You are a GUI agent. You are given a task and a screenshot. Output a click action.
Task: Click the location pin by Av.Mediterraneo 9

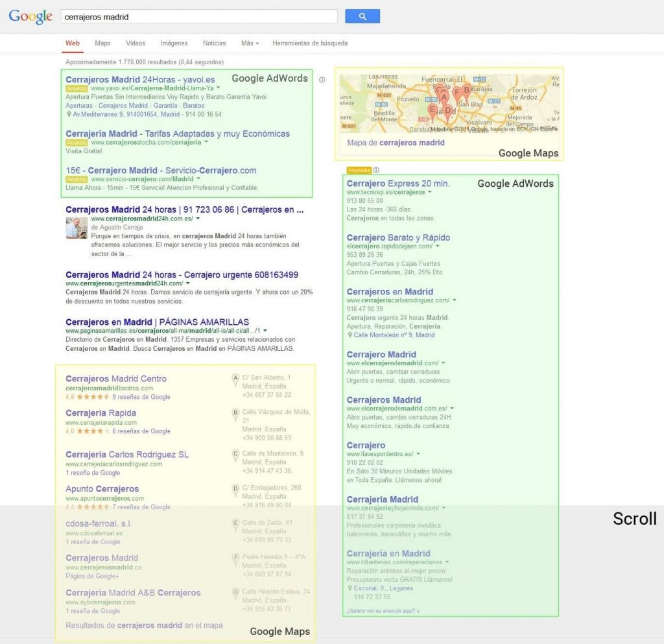point(69,114)
